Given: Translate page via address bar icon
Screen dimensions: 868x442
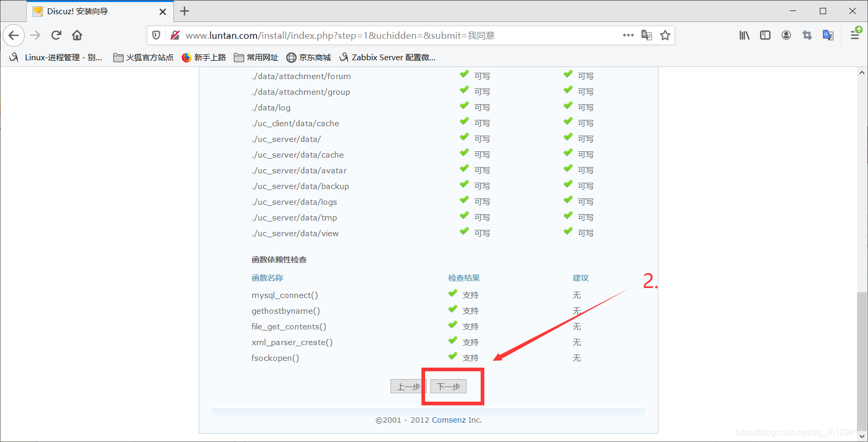Looking at the screenshot, I should pyautogui.click(x=647, y=35).
